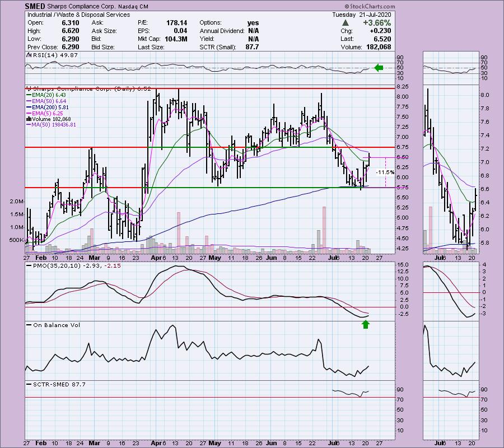Click the Low value in the header

point(71,39)
